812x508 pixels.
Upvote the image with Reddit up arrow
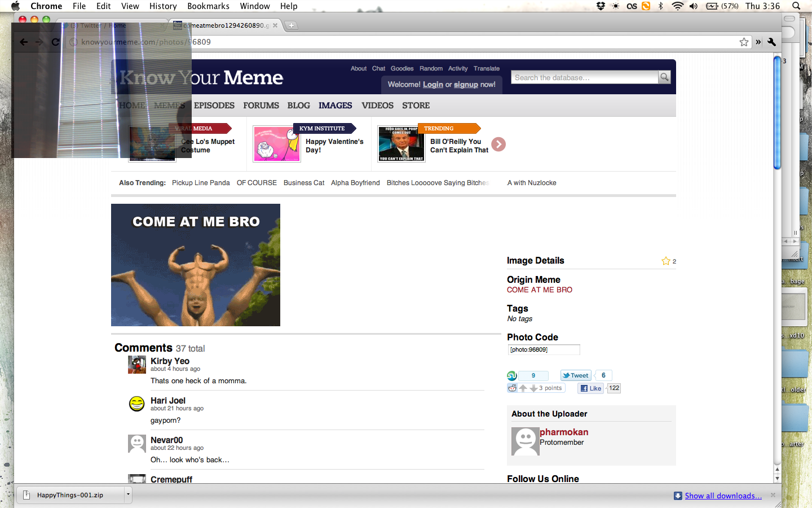pyautogui.click(x=523, y=388)
